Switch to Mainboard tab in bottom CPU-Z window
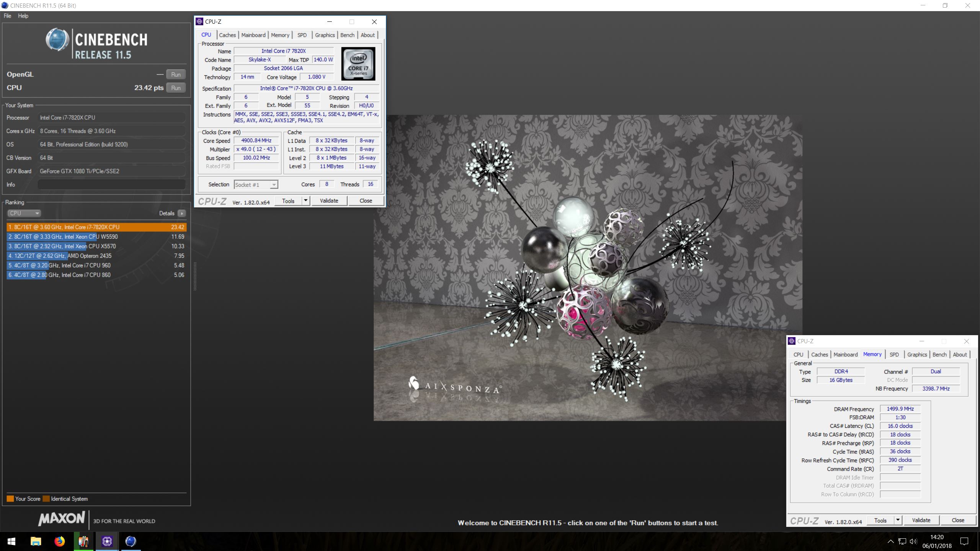Image resolution: width=980 pixels, height=551 pixels. [x=845, y=354]
